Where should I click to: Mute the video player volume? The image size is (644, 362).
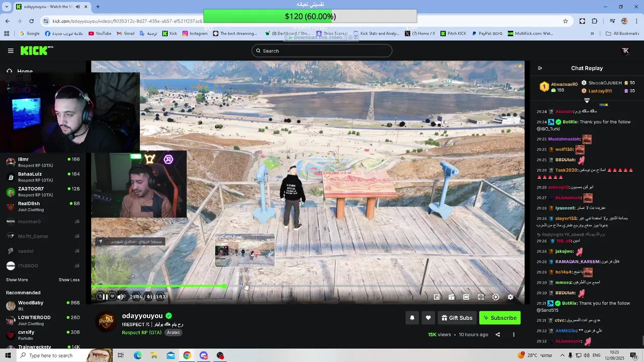click(x=121, y=297)
